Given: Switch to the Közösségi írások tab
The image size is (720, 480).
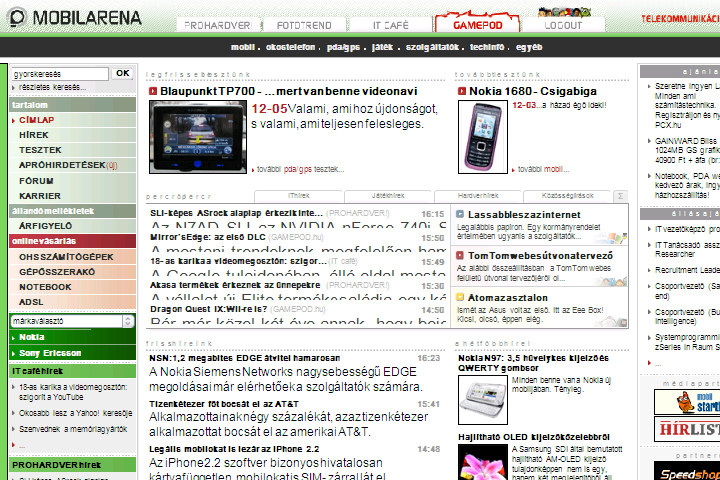Looking at the screenshot, I should pos(568,196).
